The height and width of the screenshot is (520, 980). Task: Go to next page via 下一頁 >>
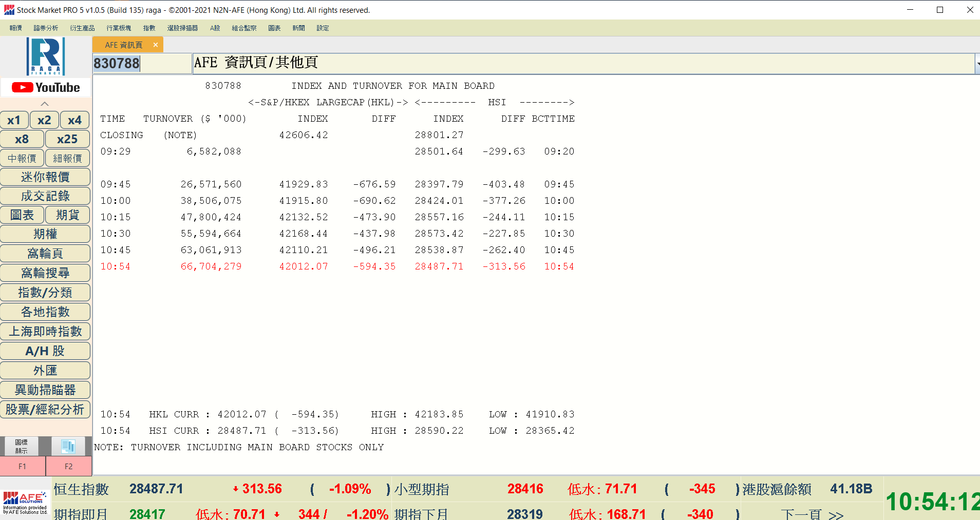pyautogui.click(x=812, y=513)
